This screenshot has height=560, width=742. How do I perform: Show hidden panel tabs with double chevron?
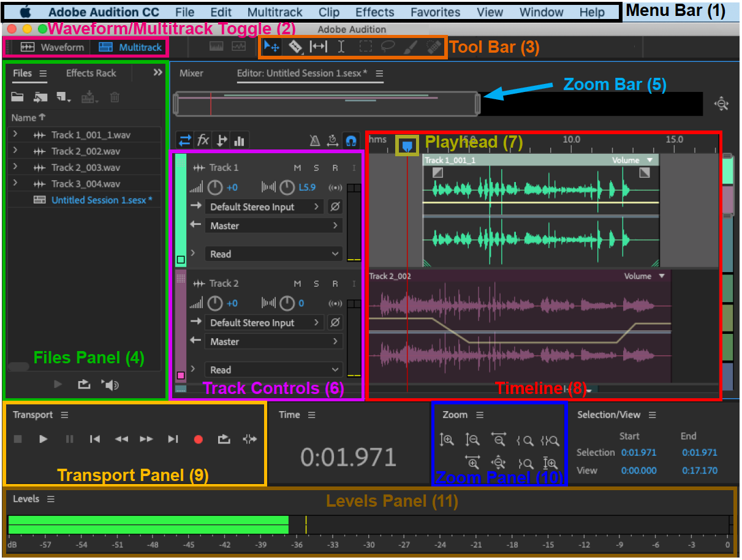157,72
